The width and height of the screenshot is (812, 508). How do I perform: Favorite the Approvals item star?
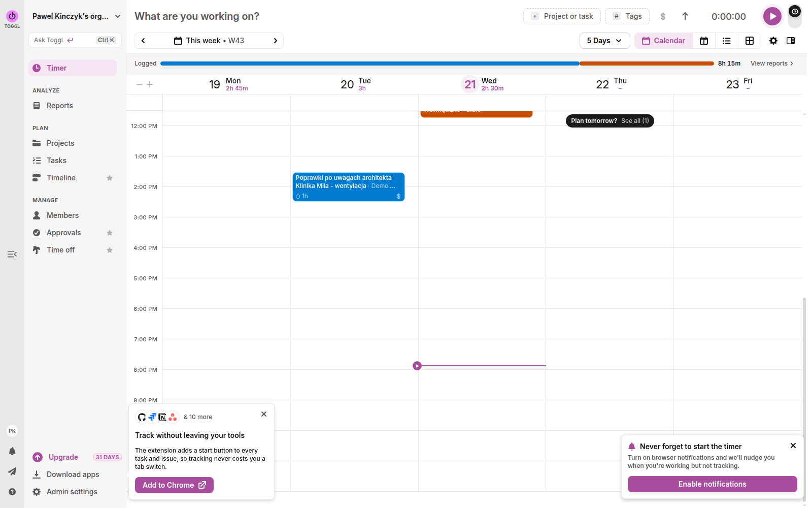pyautogui.click(x=110, y=233)
